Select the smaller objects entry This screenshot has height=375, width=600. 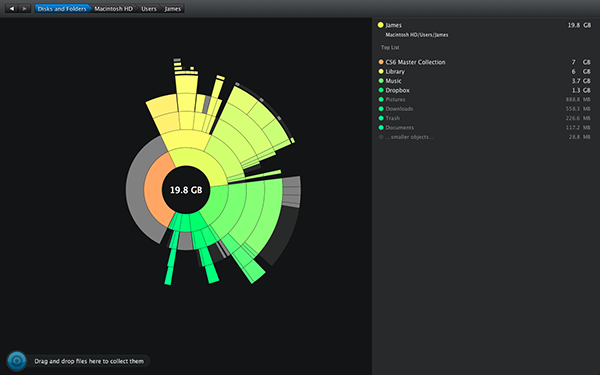pyautogui.click(x=409, y=137)
